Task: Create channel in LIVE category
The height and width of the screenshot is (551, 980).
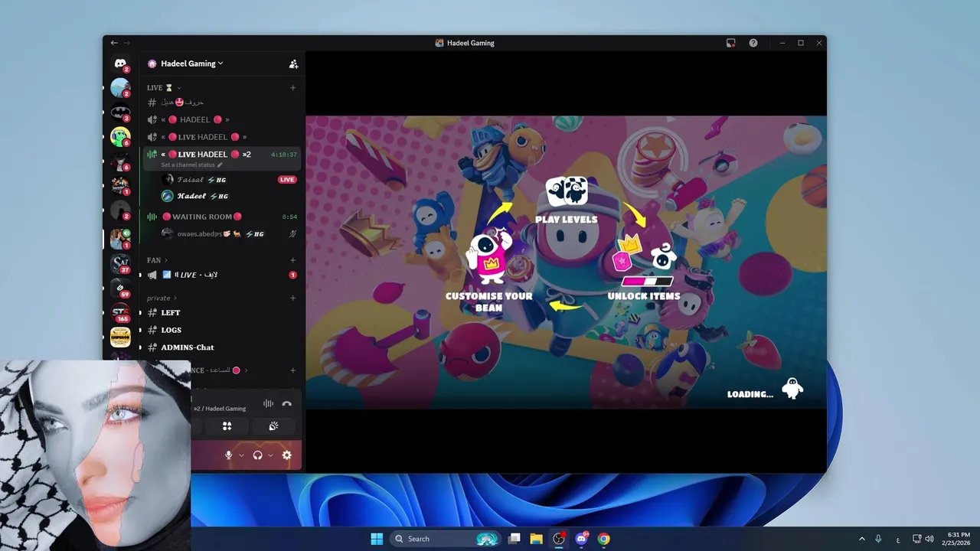Action: pyautogui.click(x=292, y=88)
